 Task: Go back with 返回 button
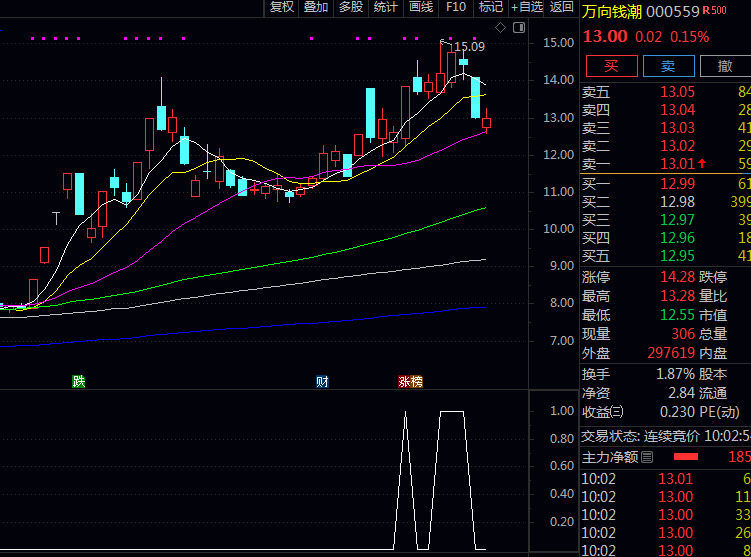coord(561,7)
